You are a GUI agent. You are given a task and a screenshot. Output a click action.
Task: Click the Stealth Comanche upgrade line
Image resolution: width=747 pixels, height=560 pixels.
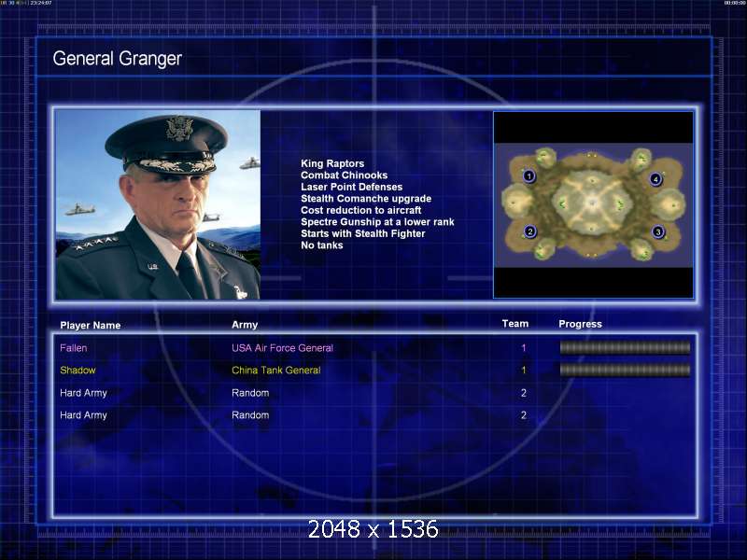pos(366,199)
